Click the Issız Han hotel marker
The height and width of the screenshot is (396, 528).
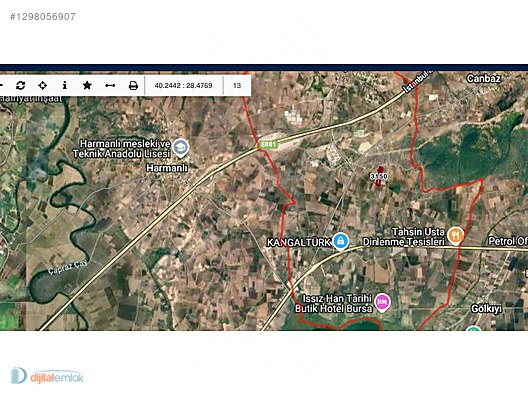point(382,302)
